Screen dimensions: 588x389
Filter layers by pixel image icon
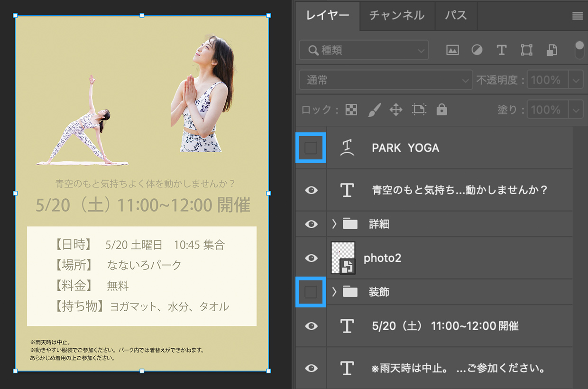tap(452, 50)
